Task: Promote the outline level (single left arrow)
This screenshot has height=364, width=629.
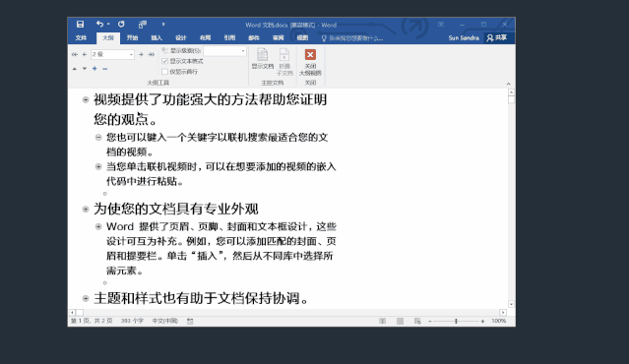Action: click(x=85, y=54)
